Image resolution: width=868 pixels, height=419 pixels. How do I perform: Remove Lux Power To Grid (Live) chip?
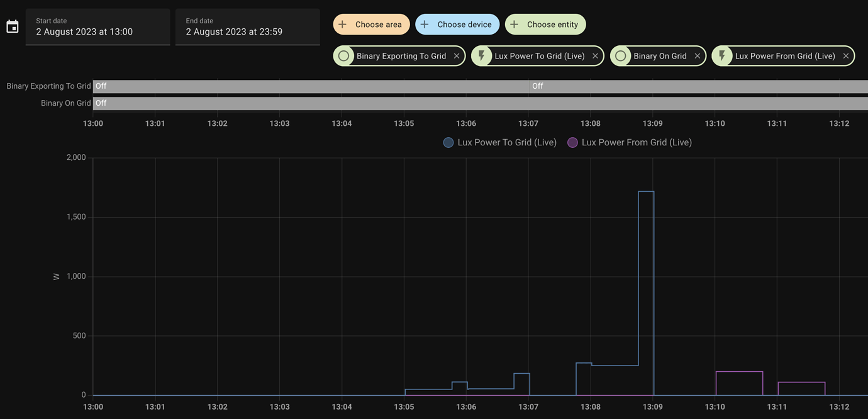point(595,56)
